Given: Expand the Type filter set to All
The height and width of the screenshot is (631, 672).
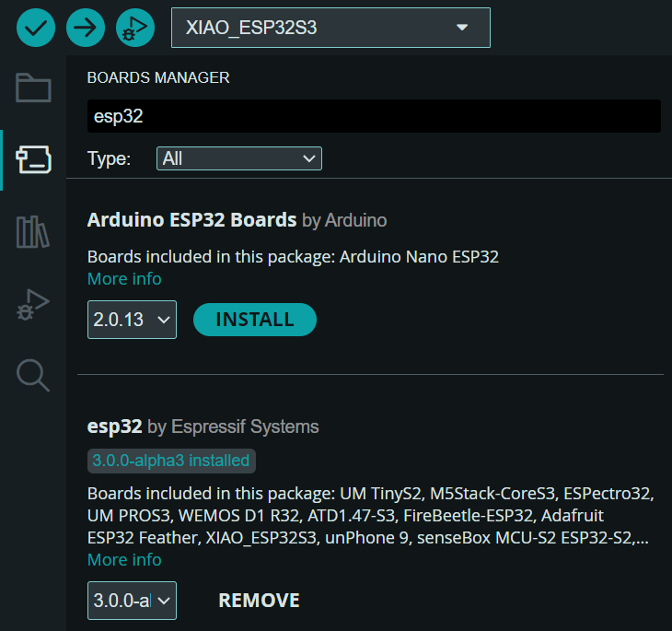Looking at the screenshot, I should (x=239, y=158).
